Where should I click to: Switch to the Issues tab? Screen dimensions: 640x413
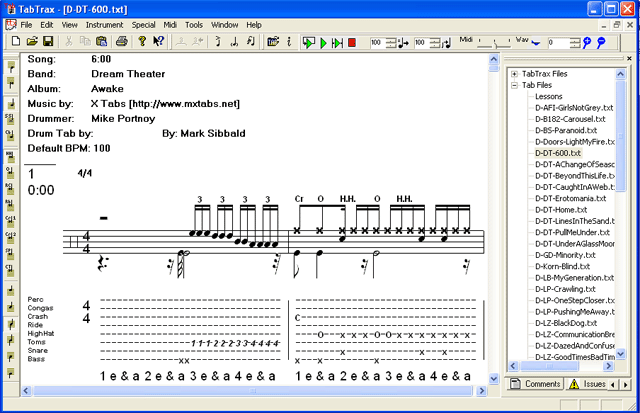[587, 384]
